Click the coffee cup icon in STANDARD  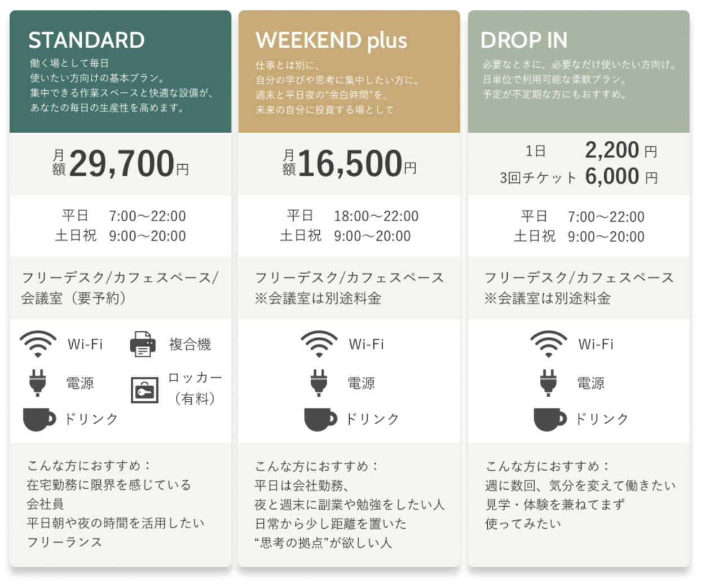pyautogui.click(x=39, y=419)
